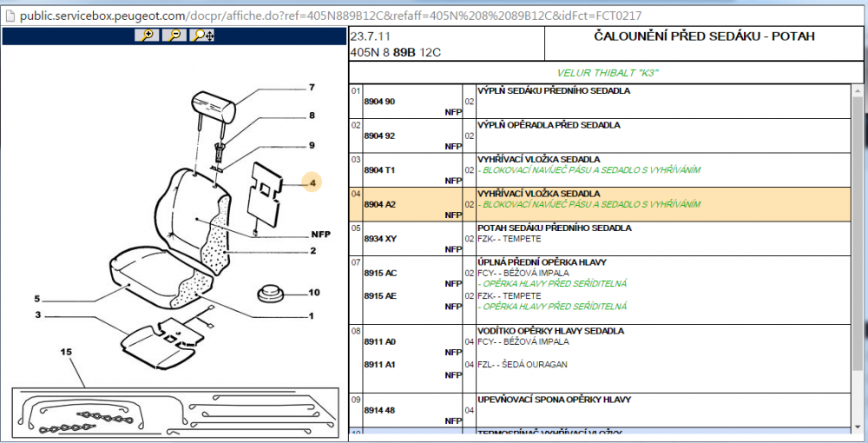Viewport: 868px width, 443px height.
Task: Click FZL- - ŠEDÁ OURAGAN option text
Action: pos(522,364)
